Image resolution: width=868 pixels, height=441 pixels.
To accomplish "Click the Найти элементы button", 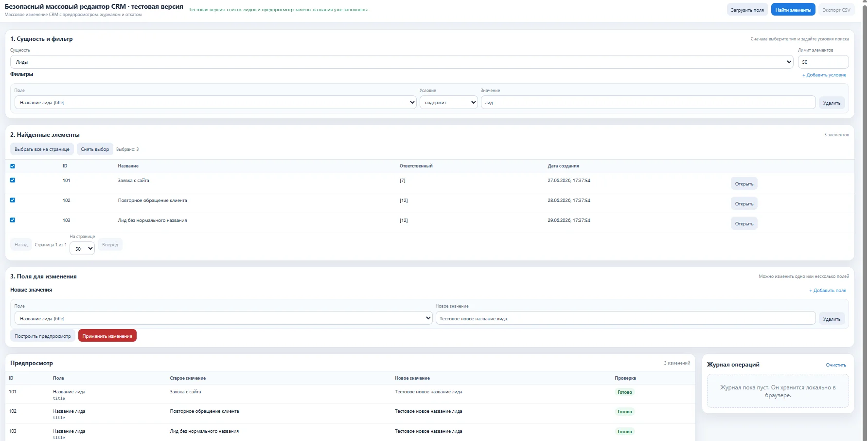I will point(793,10).
